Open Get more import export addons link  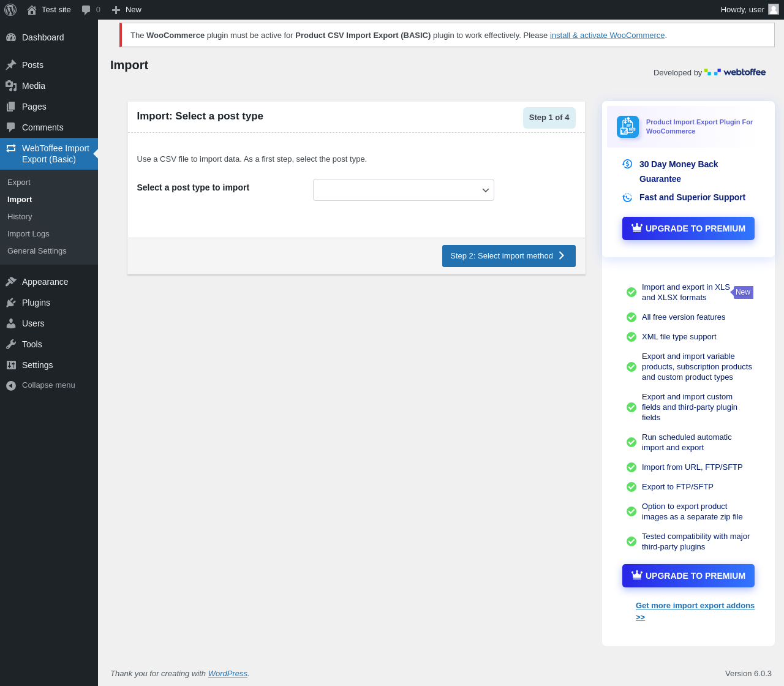point(695,611)
